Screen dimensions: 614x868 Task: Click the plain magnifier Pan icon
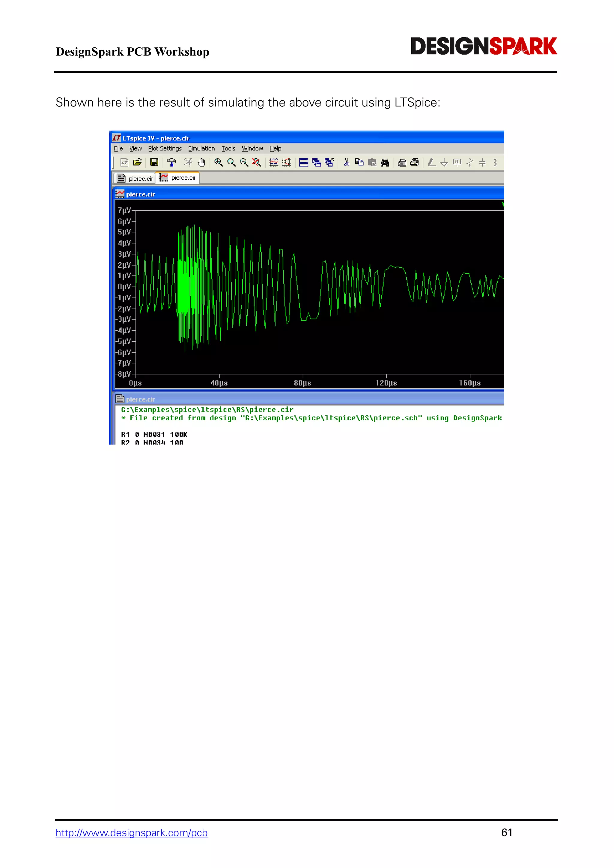pyautogui.click(x=231, y=162)
